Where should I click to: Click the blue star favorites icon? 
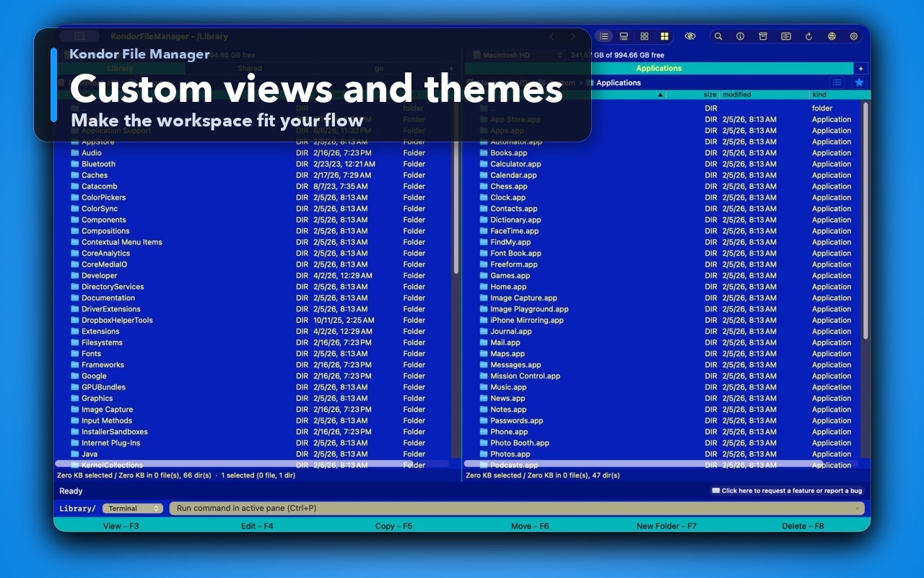859,82
